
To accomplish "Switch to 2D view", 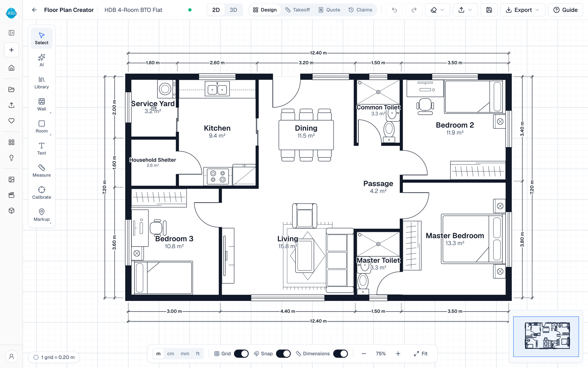I will pyautogui.click(x=216, y=10).
